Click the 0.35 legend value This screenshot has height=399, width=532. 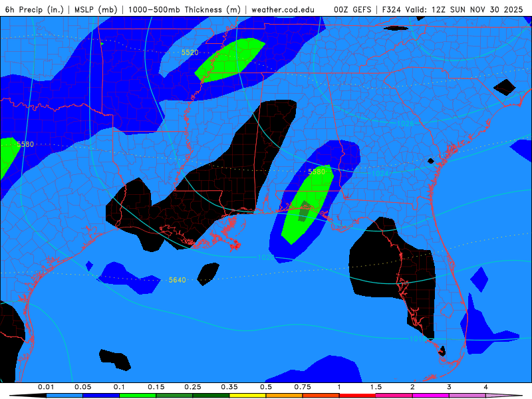[x=229, y=387]
